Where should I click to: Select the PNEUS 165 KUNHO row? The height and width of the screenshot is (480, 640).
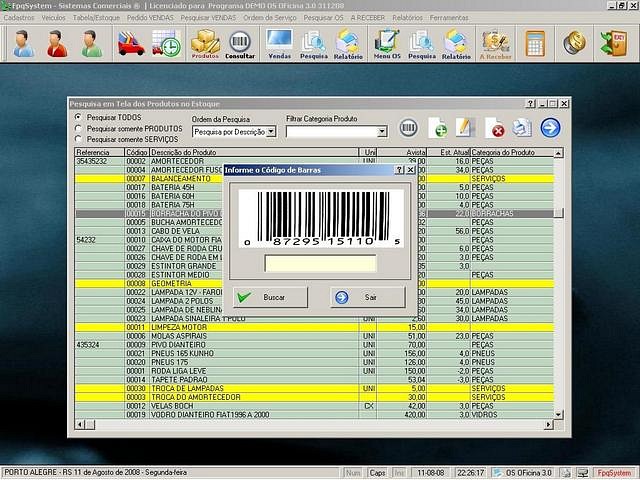tap(314, 353)
